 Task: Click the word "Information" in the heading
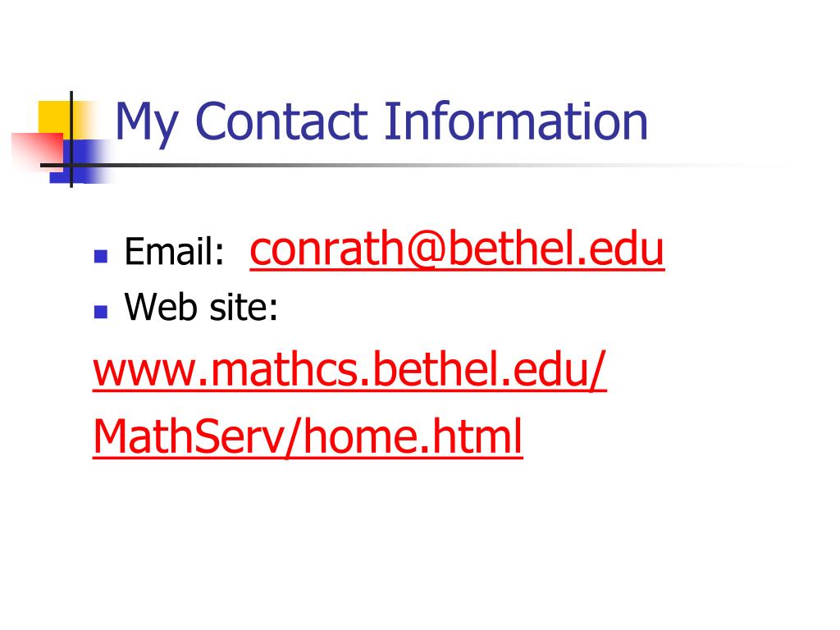pyautogui.click(x=516, y=121)
